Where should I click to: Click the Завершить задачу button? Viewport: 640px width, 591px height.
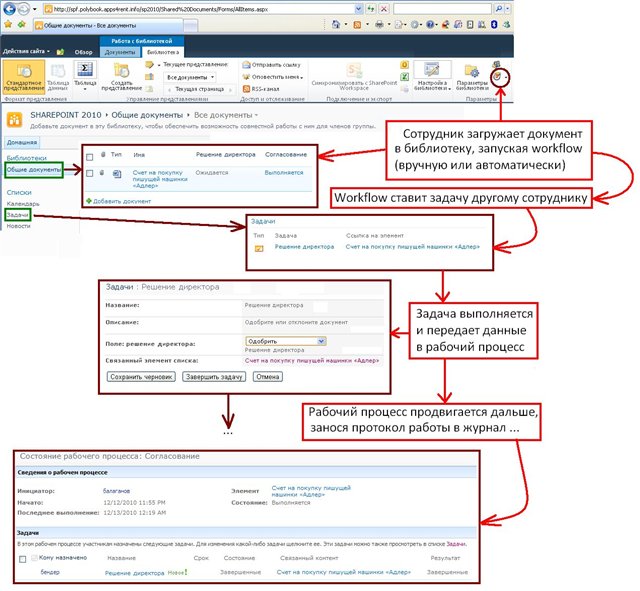click(x=213, y=377)
